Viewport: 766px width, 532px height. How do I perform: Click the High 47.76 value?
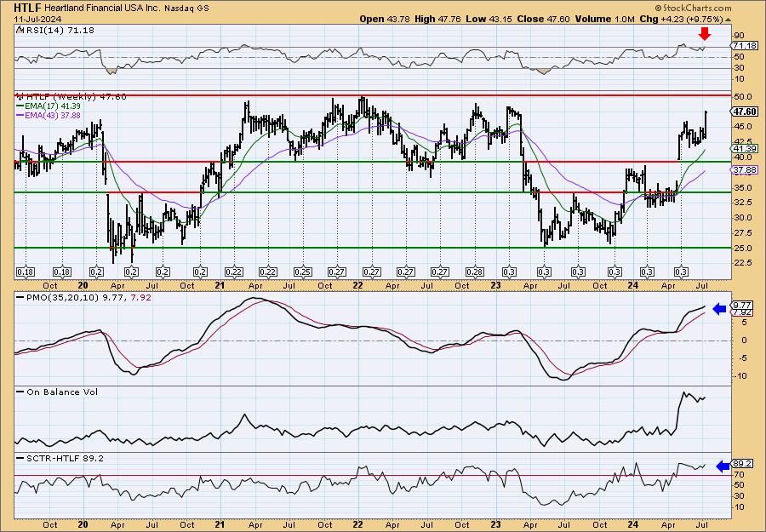coord(437,19)
